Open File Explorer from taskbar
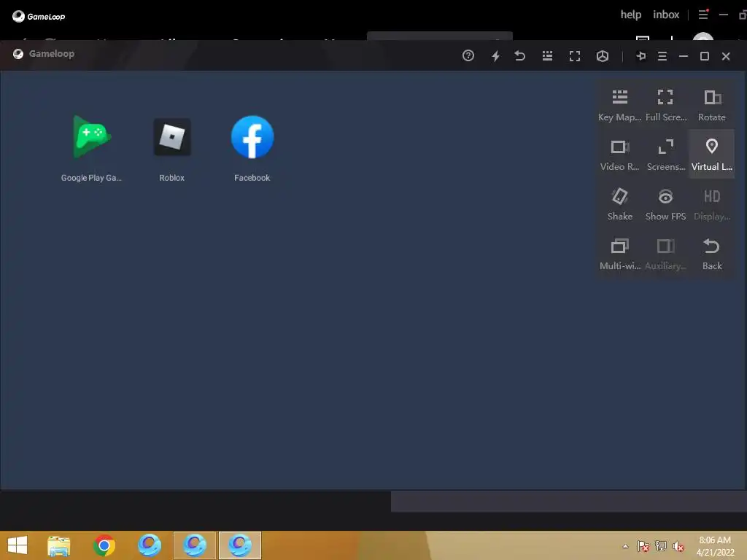 [58, 545]
